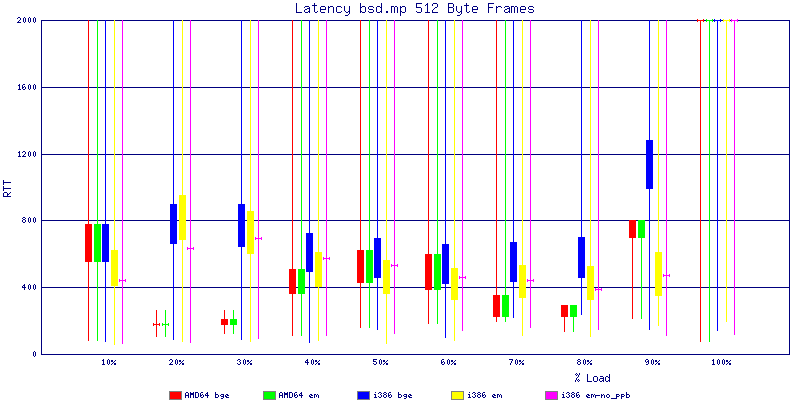Click the '% Load' x-axis label

592,378
